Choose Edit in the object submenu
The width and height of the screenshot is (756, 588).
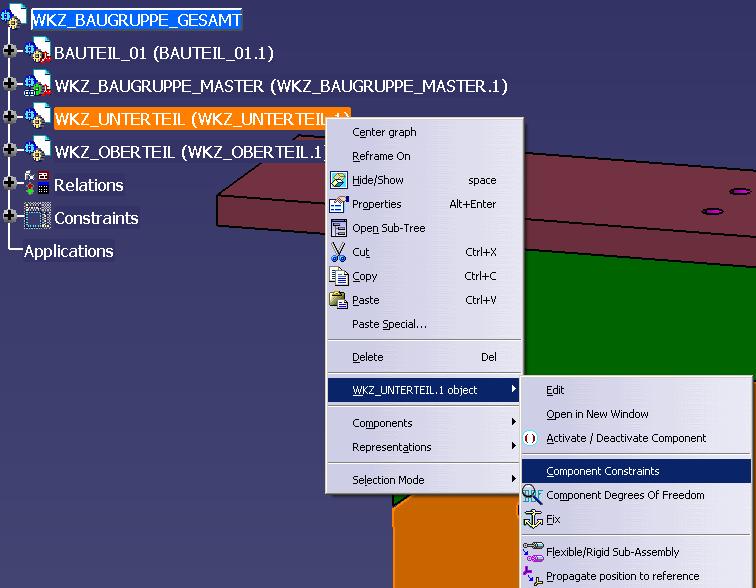click(x=636, y=390)
